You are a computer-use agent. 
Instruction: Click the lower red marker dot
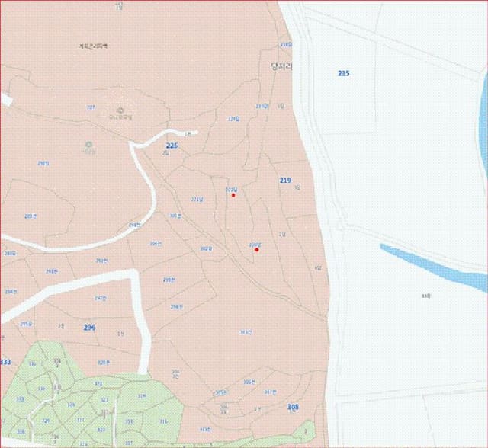(257, 250)
